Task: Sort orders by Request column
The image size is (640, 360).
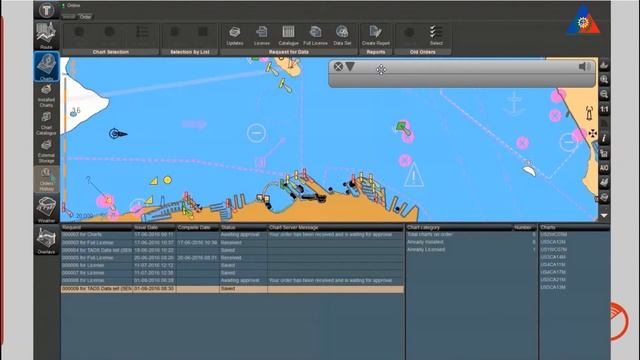Action: tap(97, 227)
